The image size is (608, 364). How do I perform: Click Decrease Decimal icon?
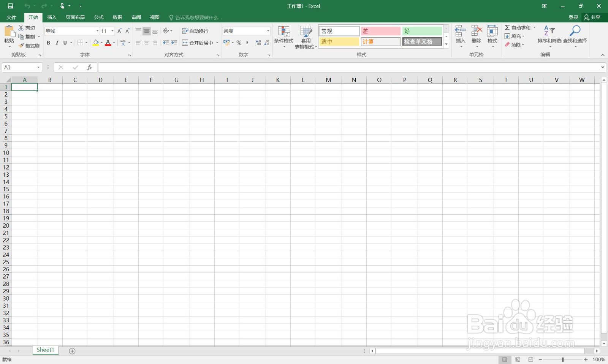267,43
